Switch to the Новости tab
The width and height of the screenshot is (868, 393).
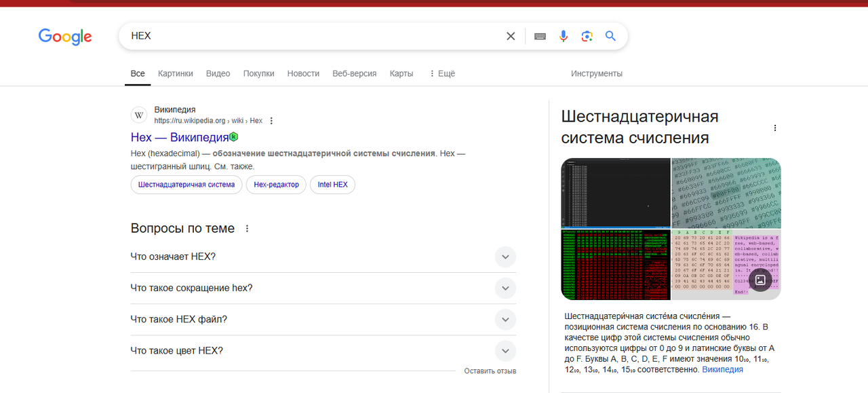(303, 73)
